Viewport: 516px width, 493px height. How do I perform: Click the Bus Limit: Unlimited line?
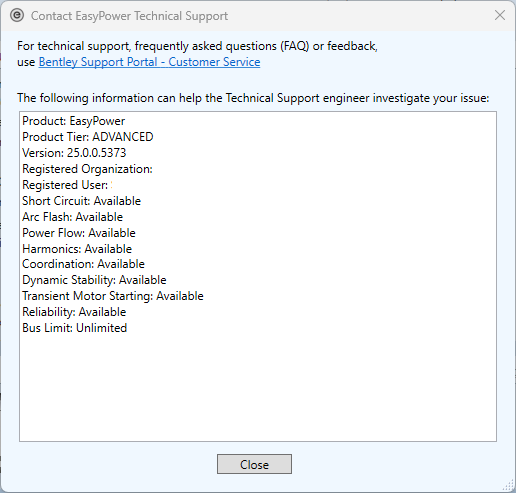pos(74,328)
